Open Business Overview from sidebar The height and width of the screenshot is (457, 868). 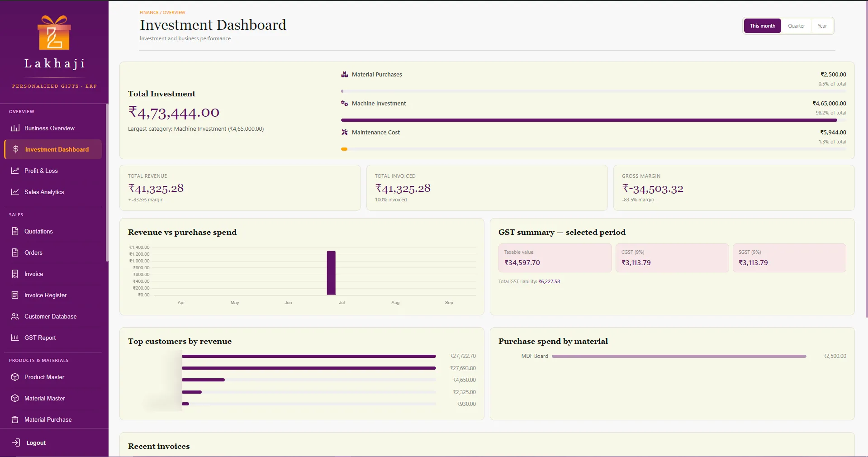53,128
